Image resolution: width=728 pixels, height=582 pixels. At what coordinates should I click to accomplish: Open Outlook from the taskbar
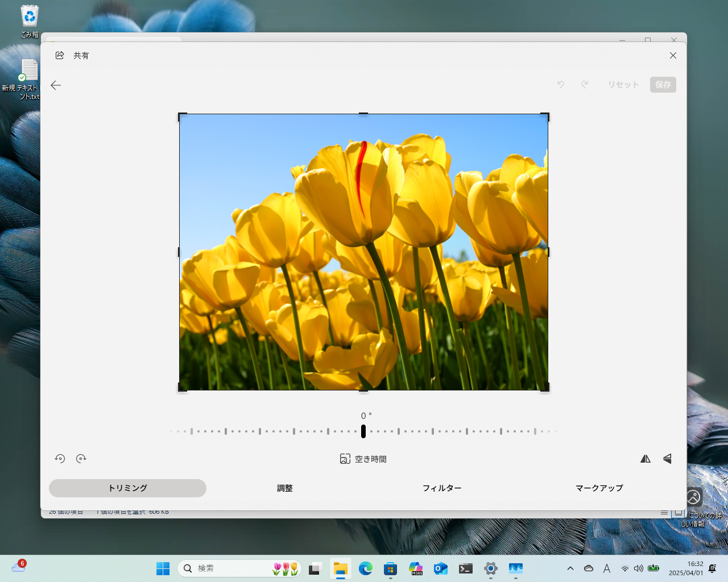point(441,568)
